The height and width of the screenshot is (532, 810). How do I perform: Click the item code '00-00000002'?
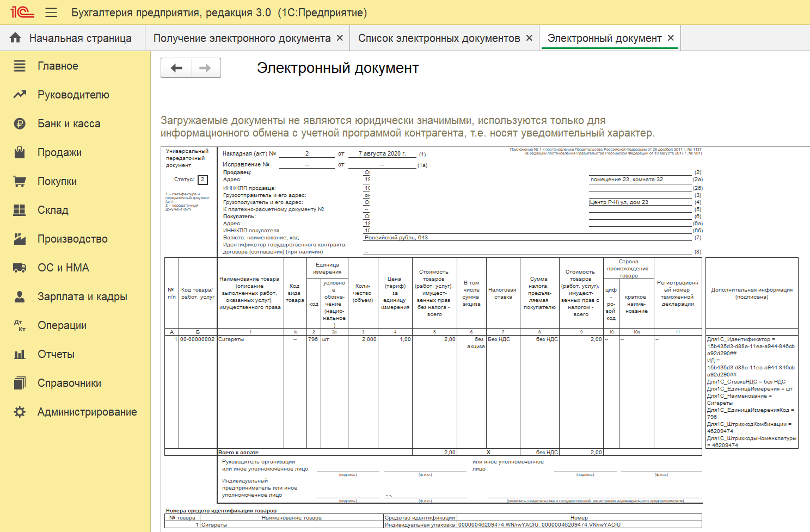coord(197,339)
